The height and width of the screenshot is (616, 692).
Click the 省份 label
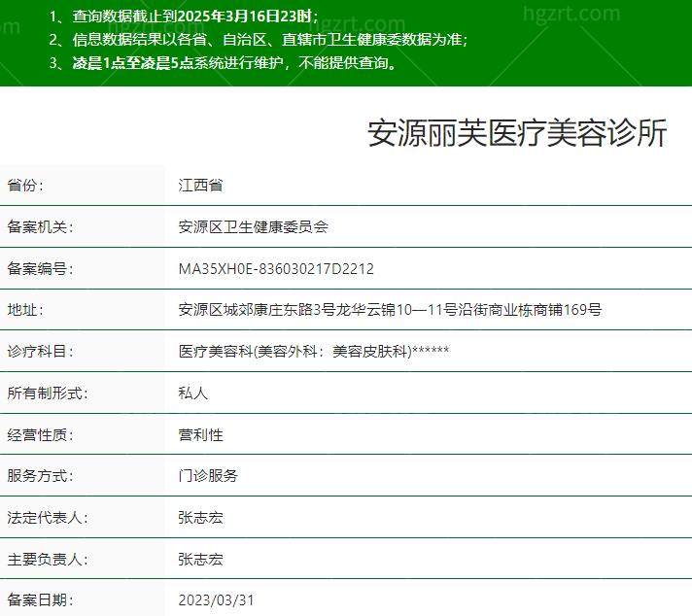25,185
